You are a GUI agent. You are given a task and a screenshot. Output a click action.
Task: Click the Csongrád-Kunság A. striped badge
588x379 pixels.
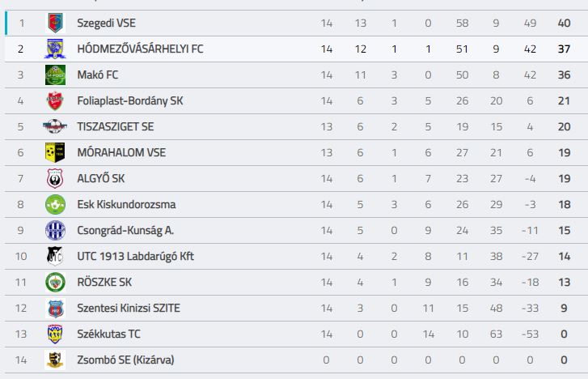coord(55,230)
